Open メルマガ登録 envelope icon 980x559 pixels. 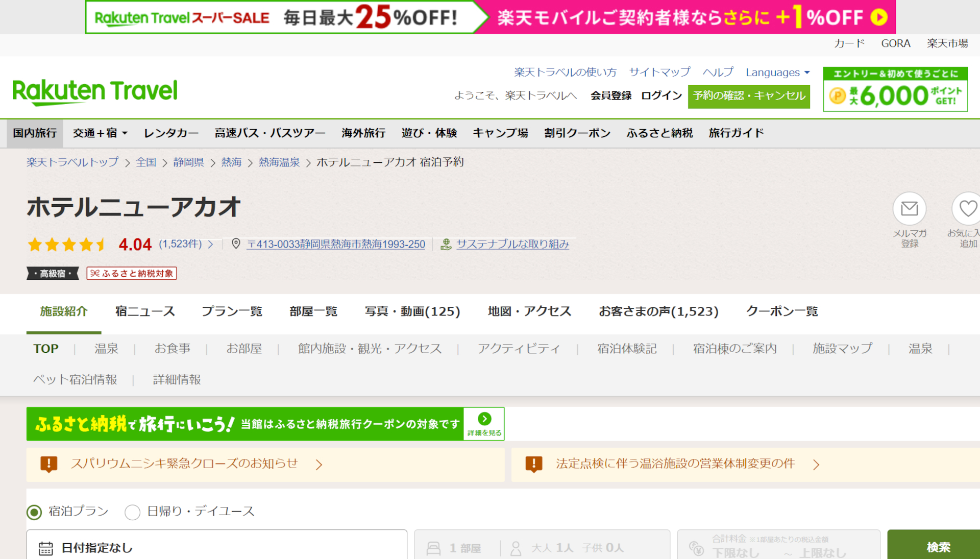point(910,208)
